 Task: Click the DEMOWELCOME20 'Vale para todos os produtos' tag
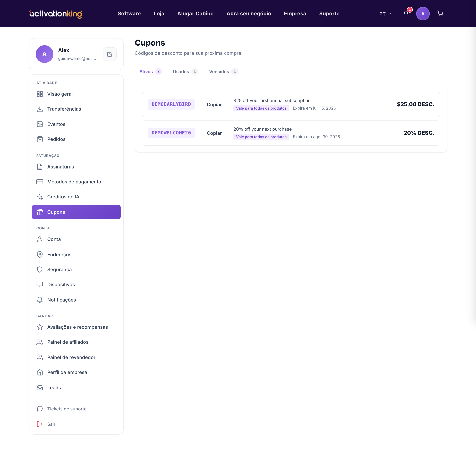point(261,137)
